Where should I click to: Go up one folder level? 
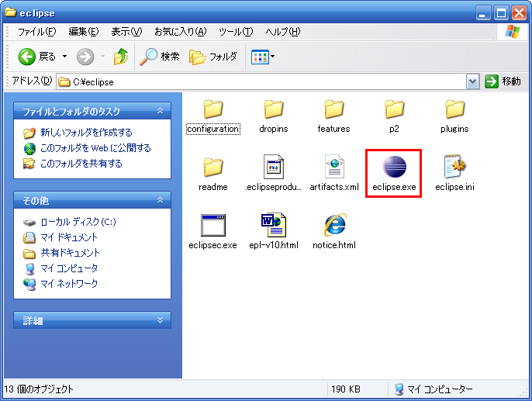click(121, 57)
